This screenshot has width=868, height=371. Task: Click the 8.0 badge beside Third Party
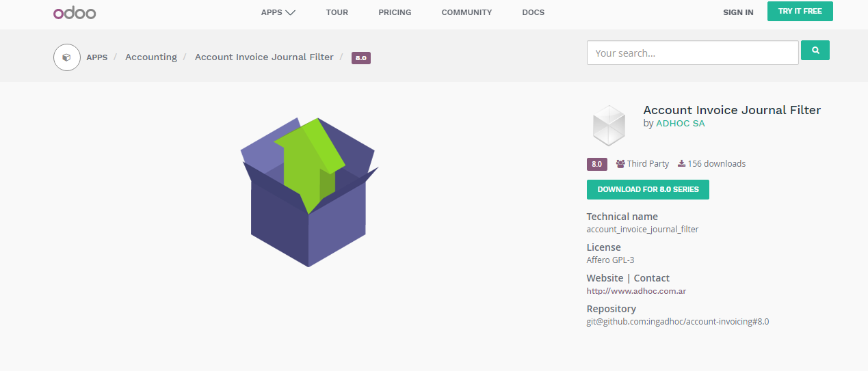596,164
